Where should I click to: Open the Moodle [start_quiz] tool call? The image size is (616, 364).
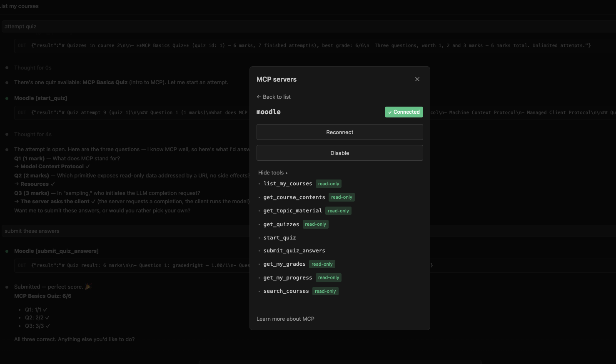40,98
